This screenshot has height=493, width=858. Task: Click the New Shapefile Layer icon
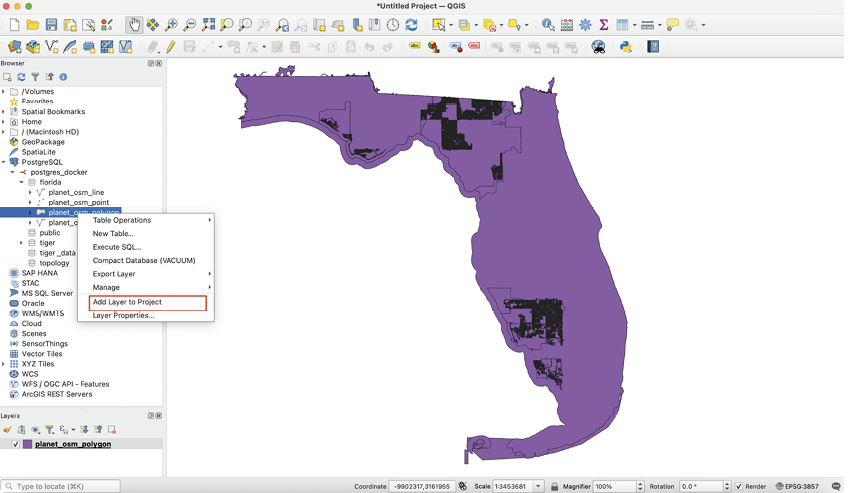51,47
